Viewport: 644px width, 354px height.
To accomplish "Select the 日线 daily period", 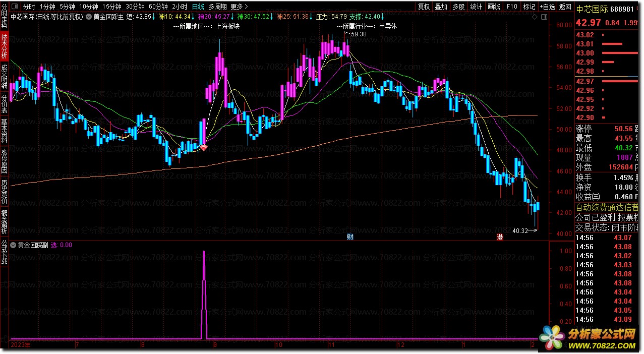I will pyautogui.click(x=198, y=7).
